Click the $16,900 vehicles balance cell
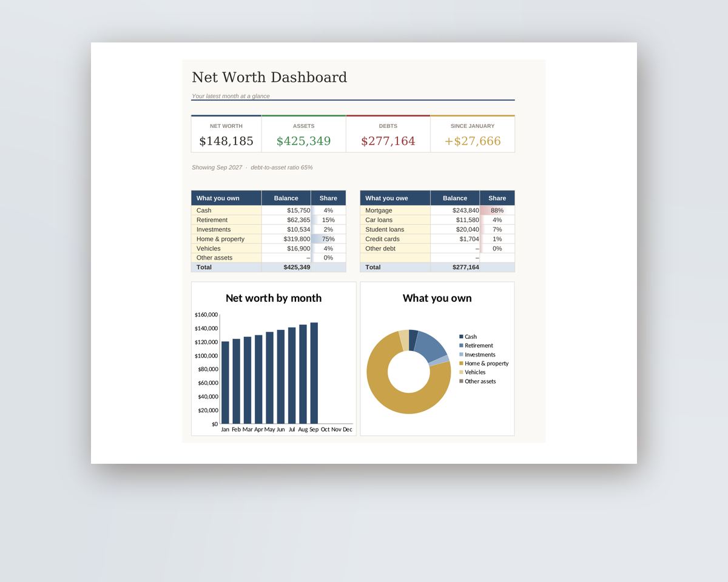Image resolution: width=728 pixels, height=582 pixels. [286, 249]
